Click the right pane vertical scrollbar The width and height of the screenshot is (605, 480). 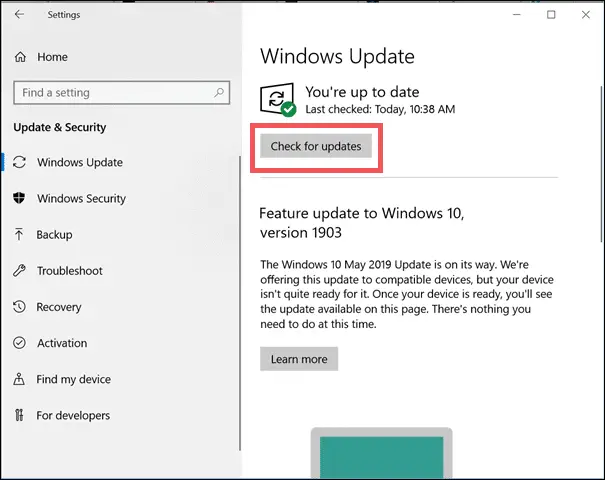601,164
